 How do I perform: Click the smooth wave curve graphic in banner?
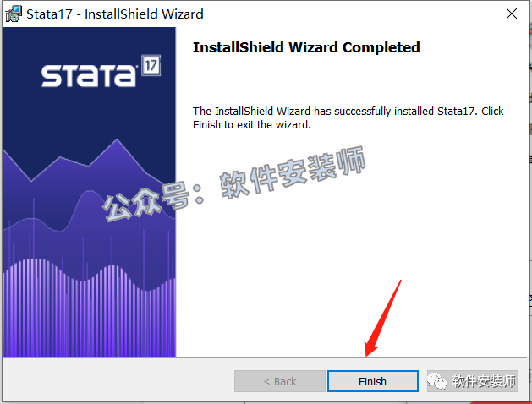89,212
